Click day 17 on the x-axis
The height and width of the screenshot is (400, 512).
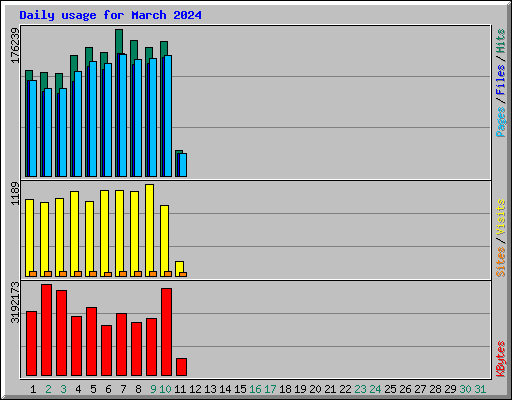point(270,389)
